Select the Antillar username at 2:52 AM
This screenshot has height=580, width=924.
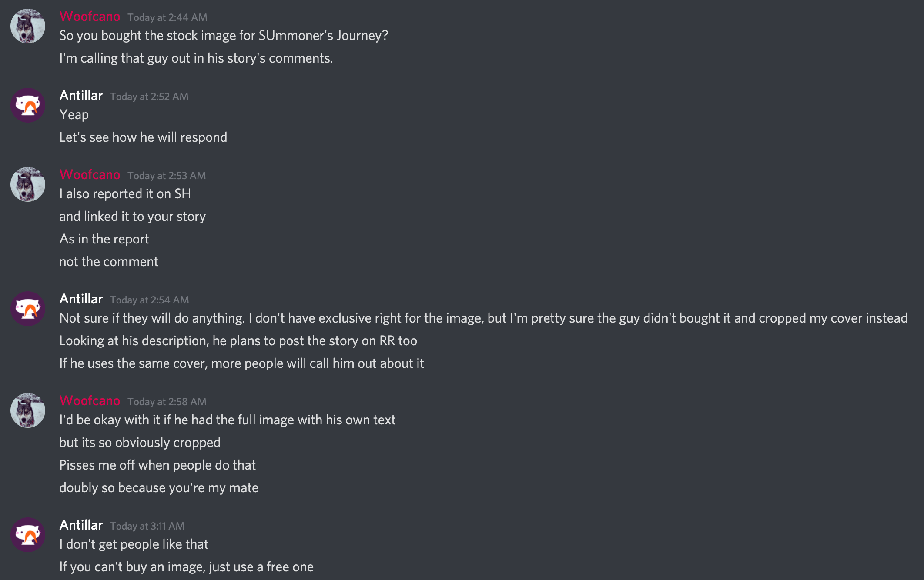coord(81,95)
